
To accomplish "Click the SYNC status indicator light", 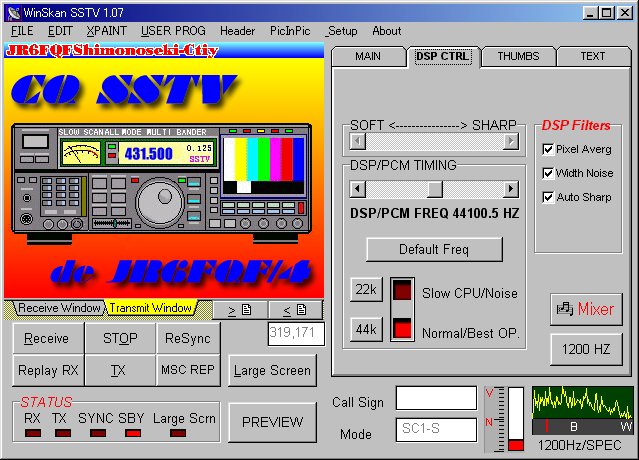I will [98, 433].
